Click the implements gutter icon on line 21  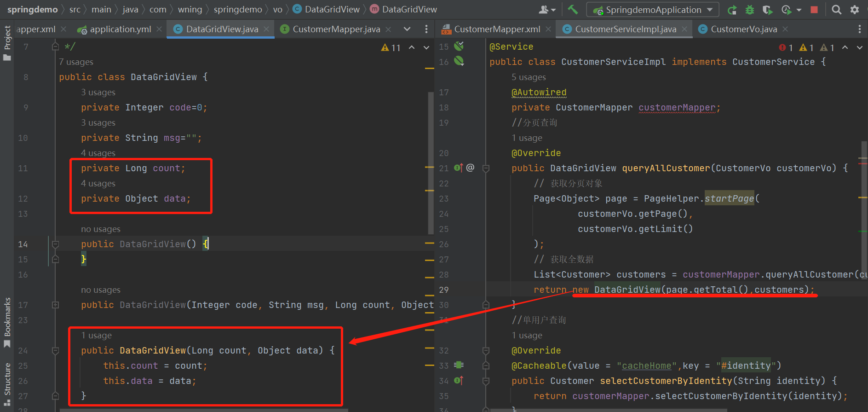[459, 168]
